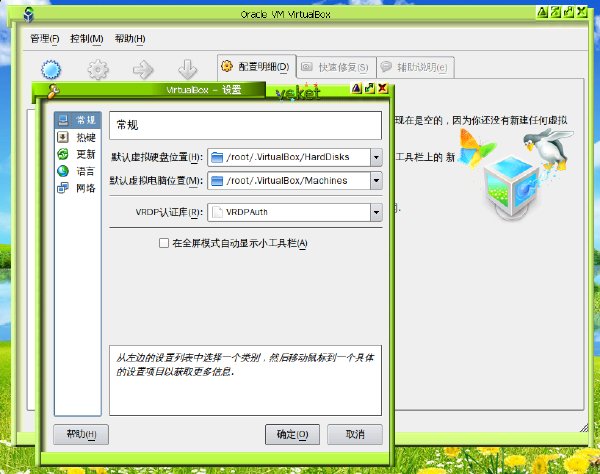Click the wrench icon in settings dialog title bar
The width and height of the screenshot is (600, 474).
pos(53,91)
